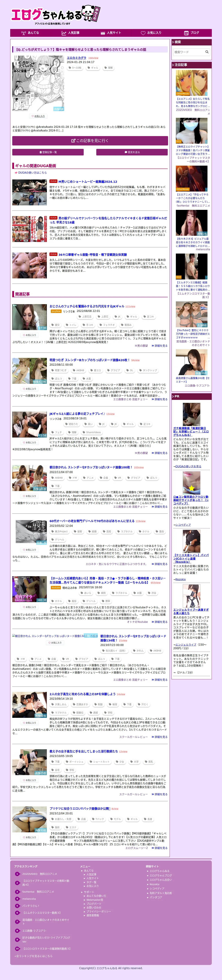
Task: Select the 渋谷 tag
Action: point(152,593)
